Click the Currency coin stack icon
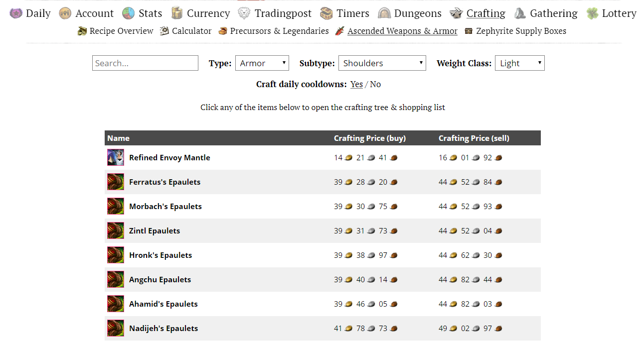Image resolution: width=644 pixels, height=342 pixels. [177, 13]
